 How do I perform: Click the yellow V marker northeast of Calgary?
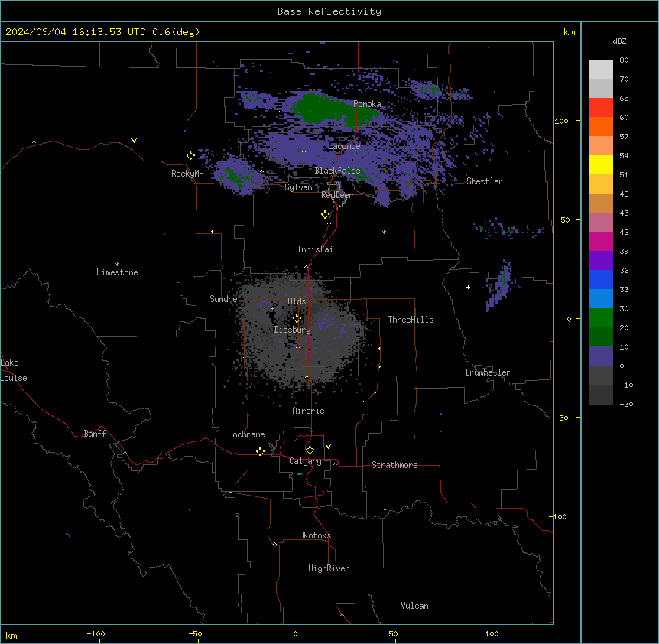click(x=328, y=447)
